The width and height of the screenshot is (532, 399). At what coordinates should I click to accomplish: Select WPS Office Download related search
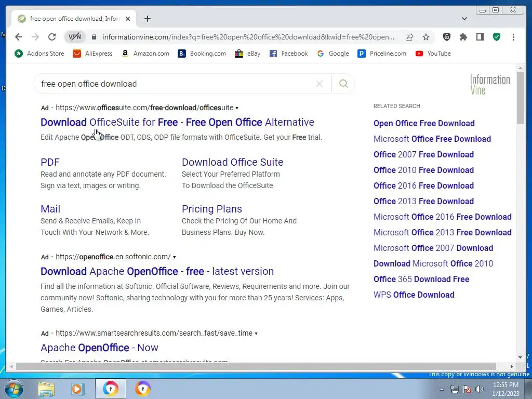(x=414, y=295)
